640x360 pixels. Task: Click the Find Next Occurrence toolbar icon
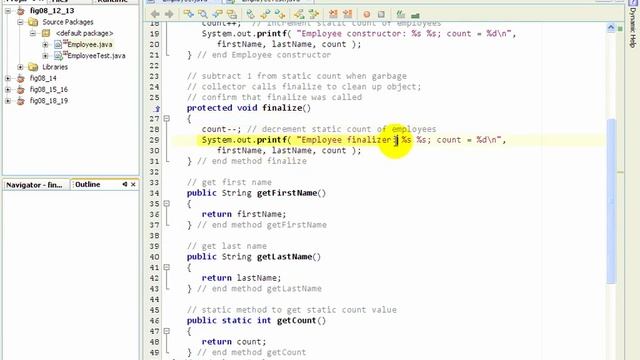tap(217, 14)
